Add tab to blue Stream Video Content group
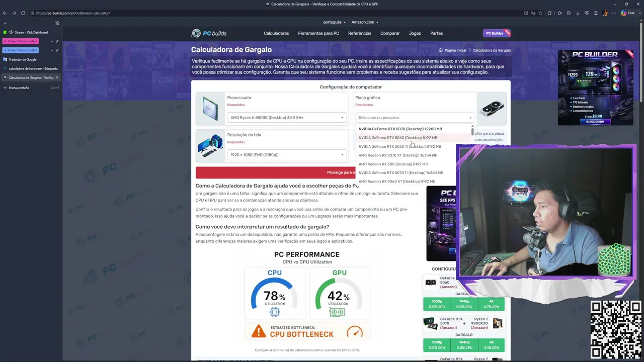Screen dimensions: 644x362 click(x=52, y=50)
